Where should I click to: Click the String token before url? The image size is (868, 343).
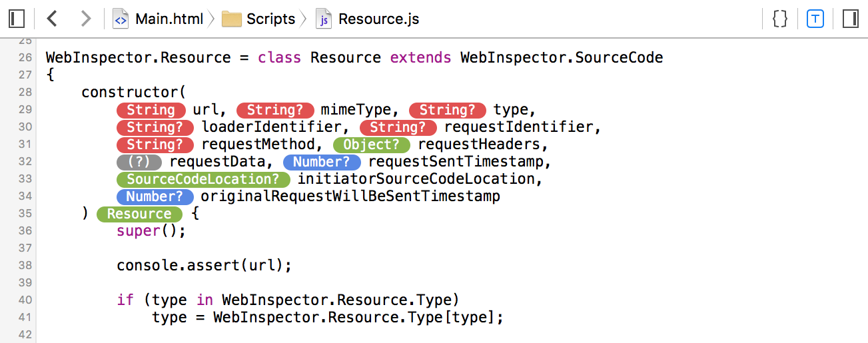(x=151, y=110)
